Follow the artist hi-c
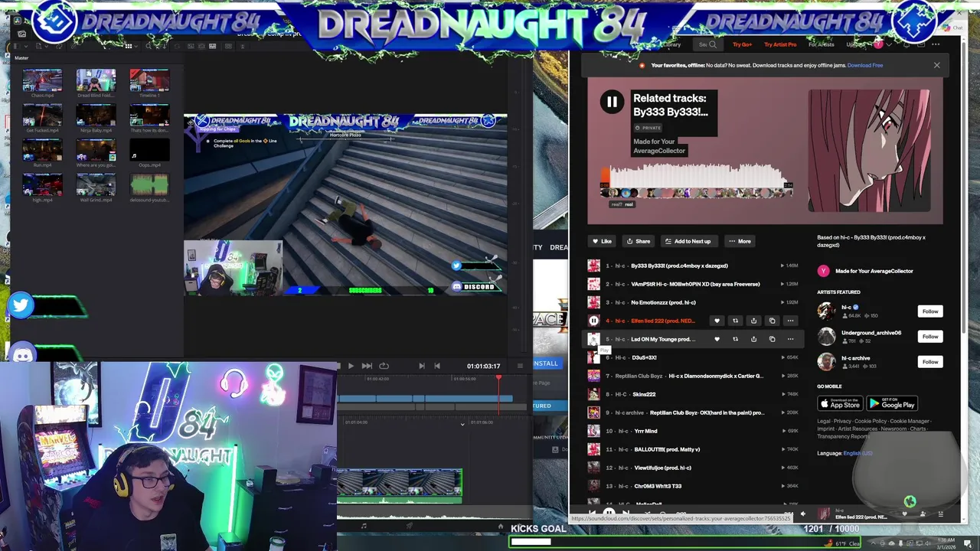The height and width of the screenshot is (551, 980). (x=930, y=311)
